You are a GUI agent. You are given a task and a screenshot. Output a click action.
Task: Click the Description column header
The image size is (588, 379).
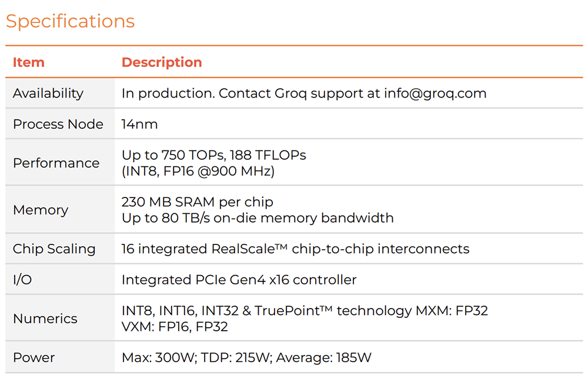tap(162, 62)
